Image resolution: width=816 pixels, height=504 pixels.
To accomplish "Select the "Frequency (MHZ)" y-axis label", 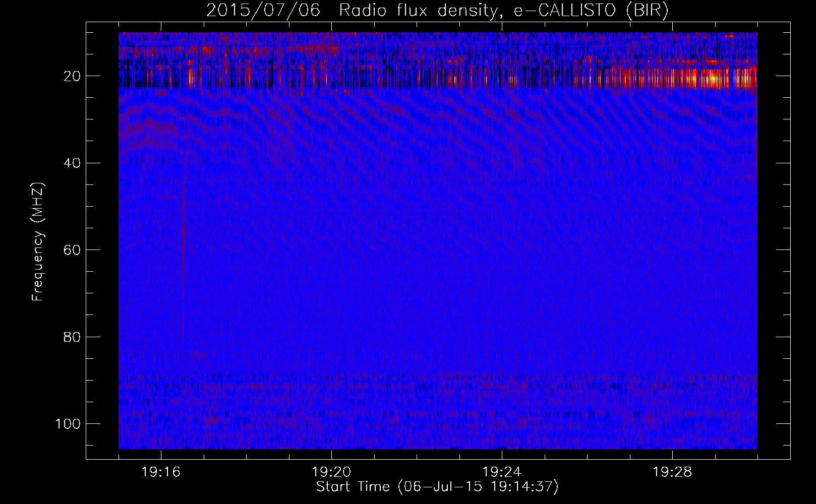I will click(38, 242).
